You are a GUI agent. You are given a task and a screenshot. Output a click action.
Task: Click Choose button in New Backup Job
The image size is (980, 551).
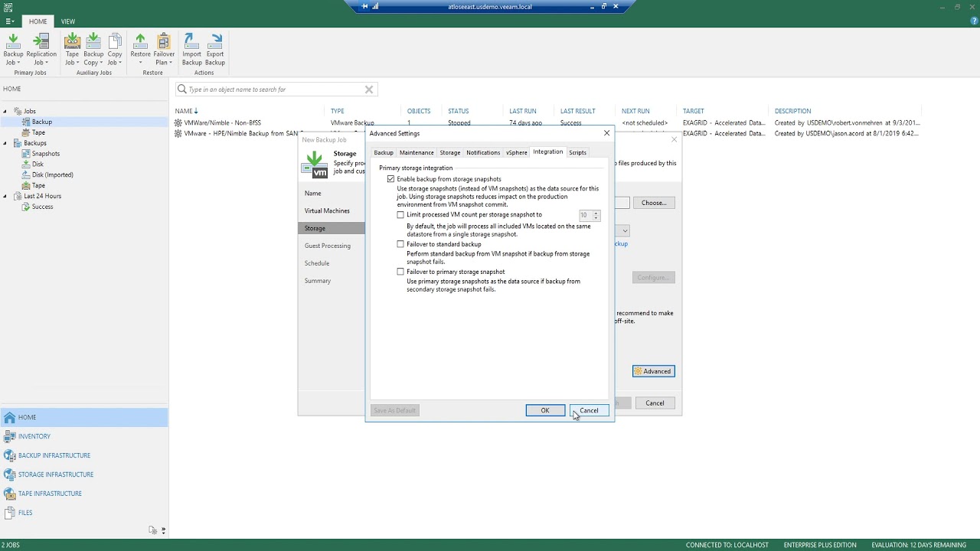[654, 203]
